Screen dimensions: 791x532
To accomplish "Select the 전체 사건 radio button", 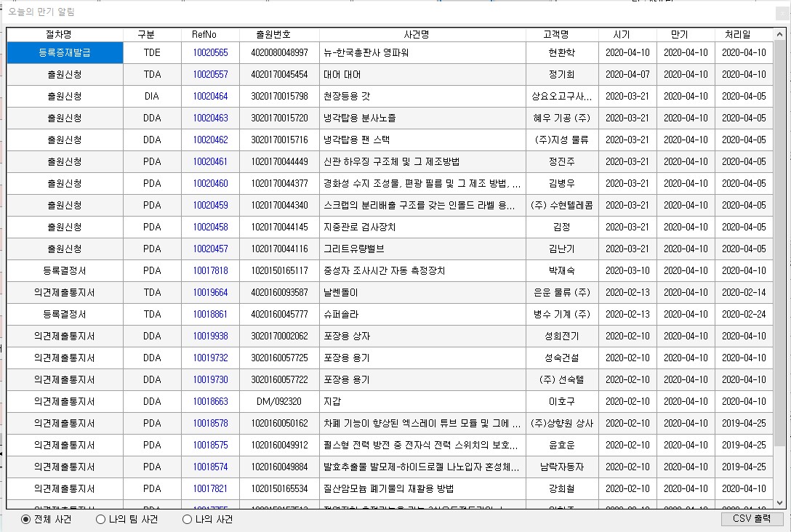I will pyautogui.click(x=25, y=519).
